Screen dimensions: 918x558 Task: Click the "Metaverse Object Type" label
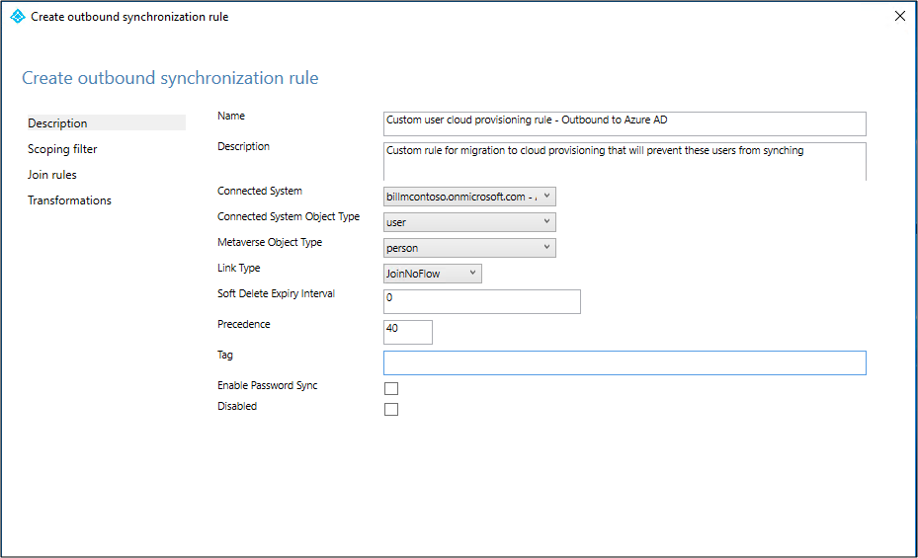(269, 242)
